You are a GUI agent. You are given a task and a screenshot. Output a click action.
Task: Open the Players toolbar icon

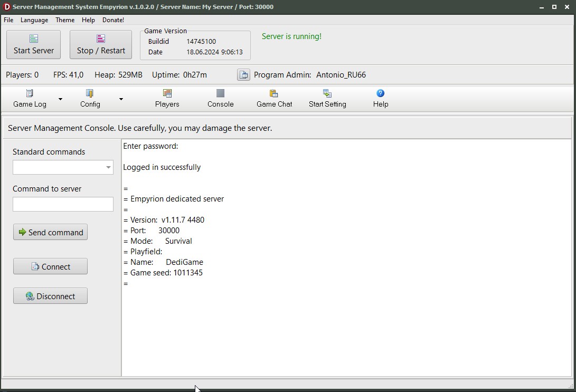[x=167, y=98]
